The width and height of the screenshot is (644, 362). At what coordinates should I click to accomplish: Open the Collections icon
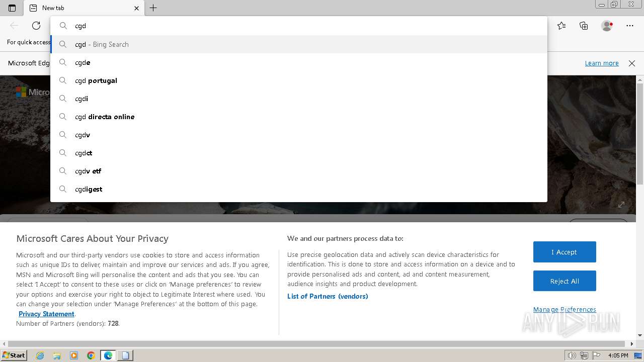[584, 26]
